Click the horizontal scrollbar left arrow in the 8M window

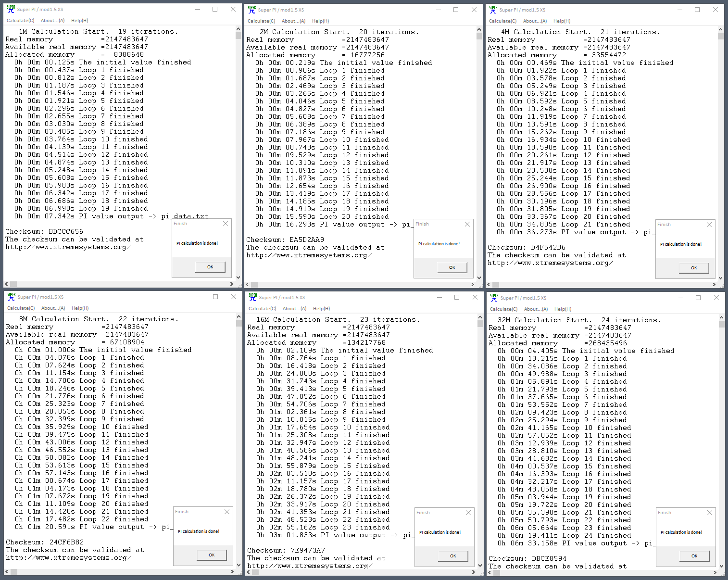tap(8, 572)
